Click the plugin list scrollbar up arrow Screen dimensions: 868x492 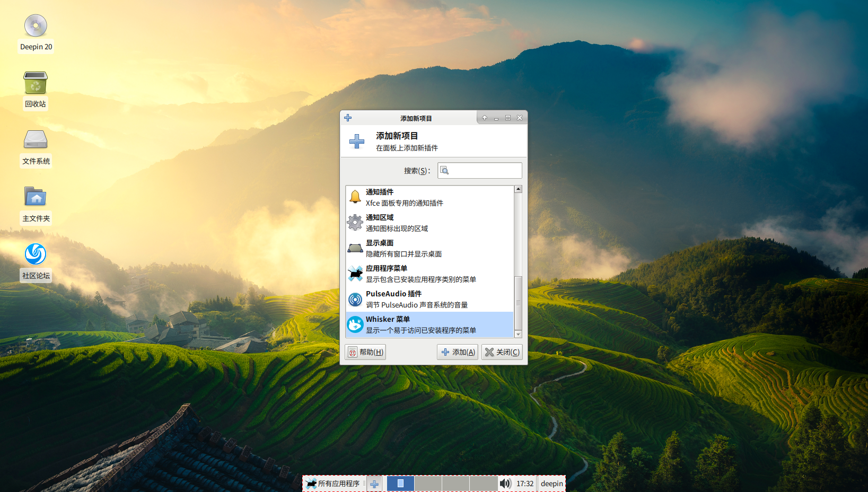point(518,189)
